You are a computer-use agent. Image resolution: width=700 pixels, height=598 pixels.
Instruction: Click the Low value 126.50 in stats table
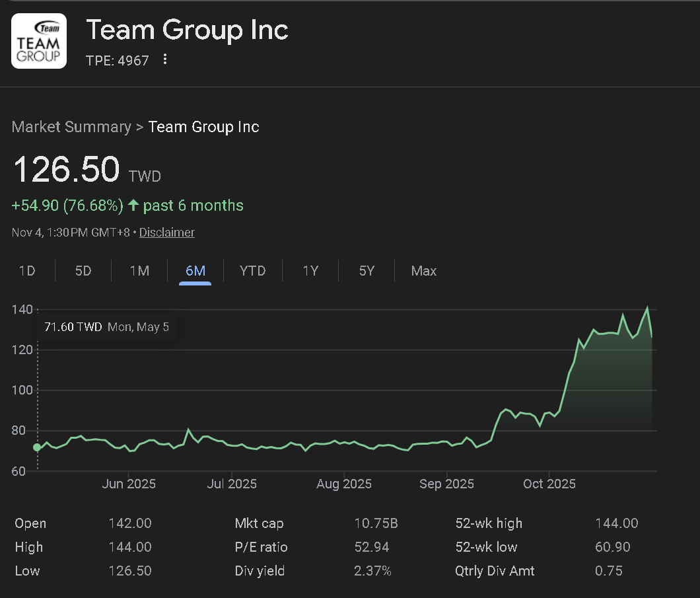[130, 570]
